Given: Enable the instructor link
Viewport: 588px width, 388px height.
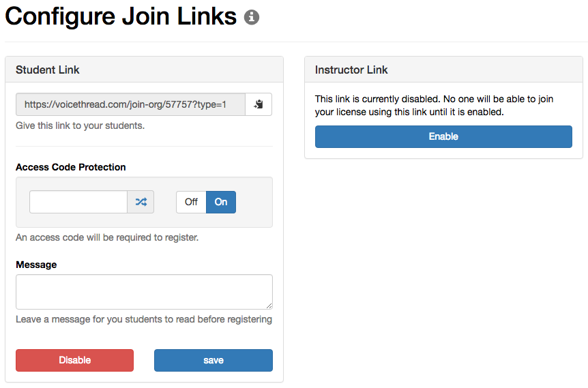Looking at the screenshot, I should (443, 136).
